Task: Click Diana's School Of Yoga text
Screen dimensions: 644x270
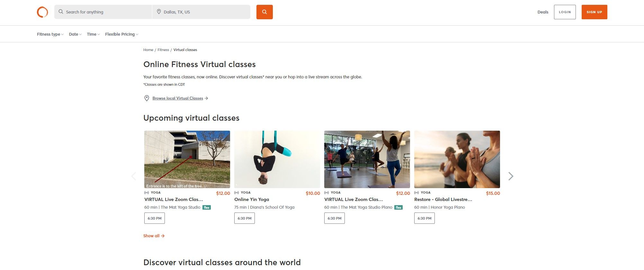Action: (272, 207)
